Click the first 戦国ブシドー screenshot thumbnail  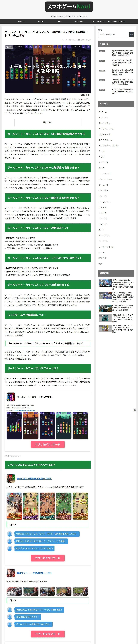pos(14,591)
